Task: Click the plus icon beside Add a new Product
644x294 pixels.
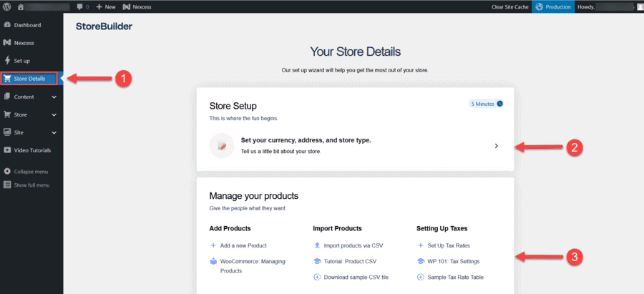Action: [x=213, y=245]
